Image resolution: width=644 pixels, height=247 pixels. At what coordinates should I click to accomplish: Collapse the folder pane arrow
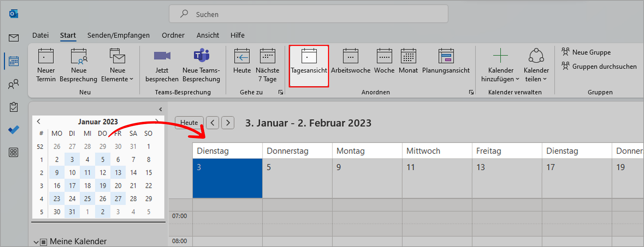pos(161,109)
